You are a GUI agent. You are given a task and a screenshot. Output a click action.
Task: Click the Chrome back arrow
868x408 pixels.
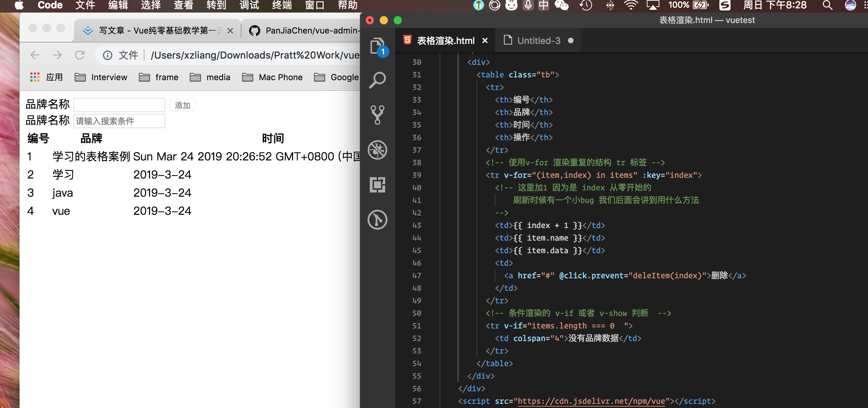[35, 55]
